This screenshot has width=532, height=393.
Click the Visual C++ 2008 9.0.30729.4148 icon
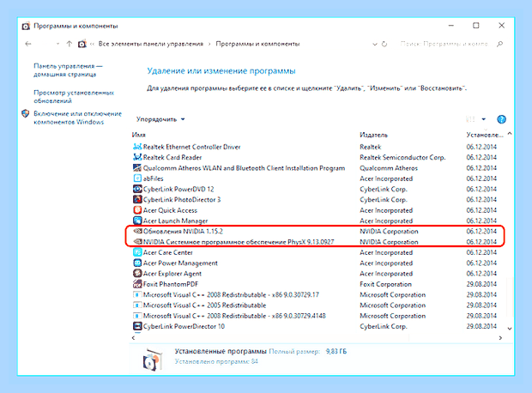pos(137,316)
